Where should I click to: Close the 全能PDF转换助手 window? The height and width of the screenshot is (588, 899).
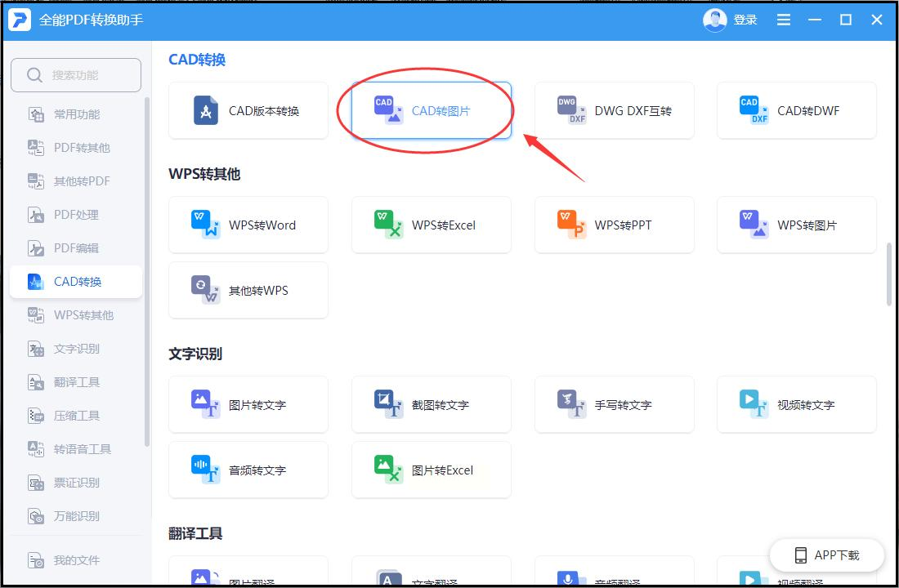877,20
